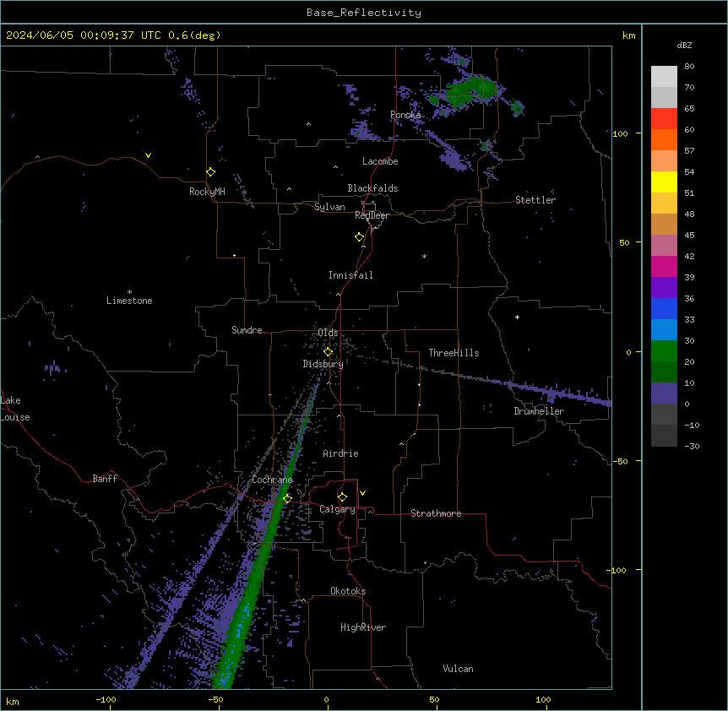The width and height of the screenshot is (728, 711).
Task: Click the purple radial streak near Drumheller
Action: tap(557, 392)
